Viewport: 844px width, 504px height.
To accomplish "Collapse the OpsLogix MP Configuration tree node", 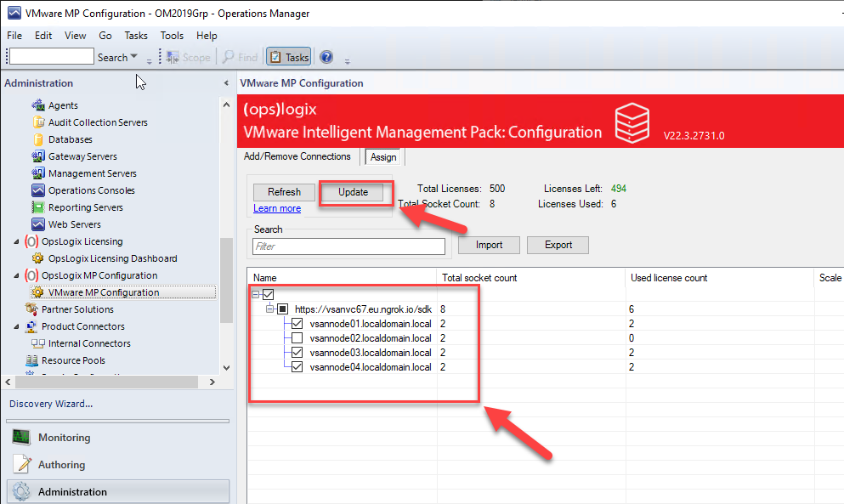I will (x=16, y=275).
